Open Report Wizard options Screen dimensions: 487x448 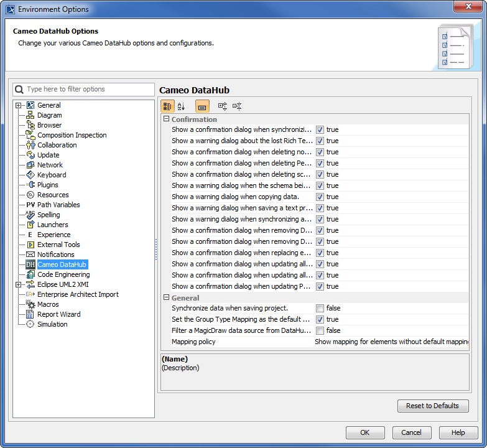pos(58,314)
